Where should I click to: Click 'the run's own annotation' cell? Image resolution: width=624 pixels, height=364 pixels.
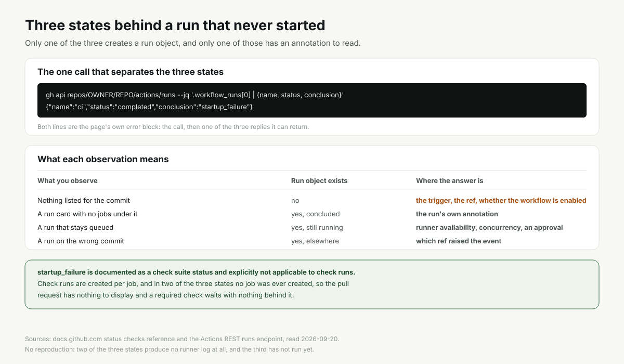click(457, 214)
